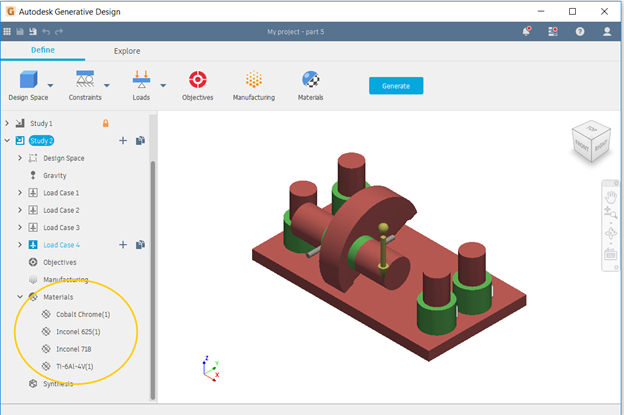
Task: Switch to the Define tab
Action: (43, 50)
